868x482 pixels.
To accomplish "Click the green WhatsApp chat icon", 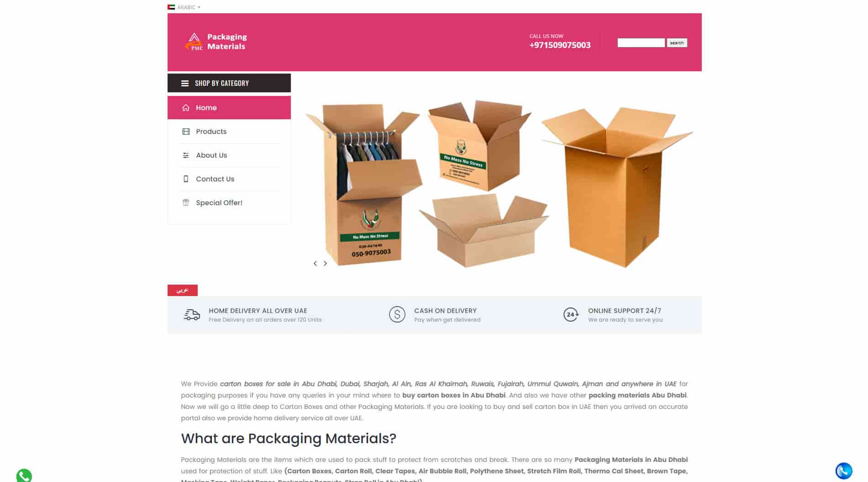I will (x=24, y=476).
